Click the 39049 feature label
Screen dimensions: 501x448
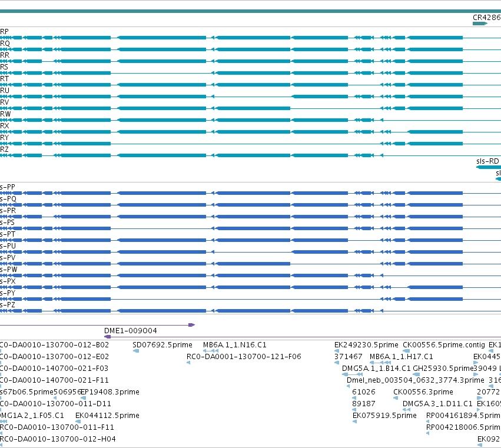485,369
